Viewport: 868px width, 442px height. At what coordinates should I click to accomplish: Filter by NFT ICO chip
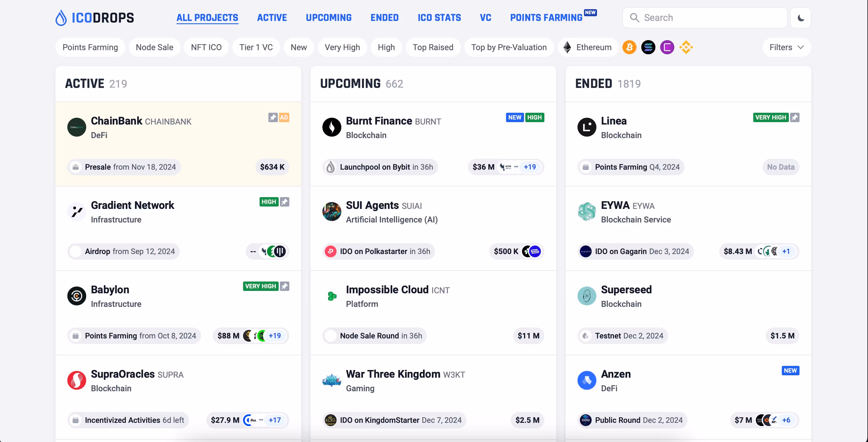point(206,47)
